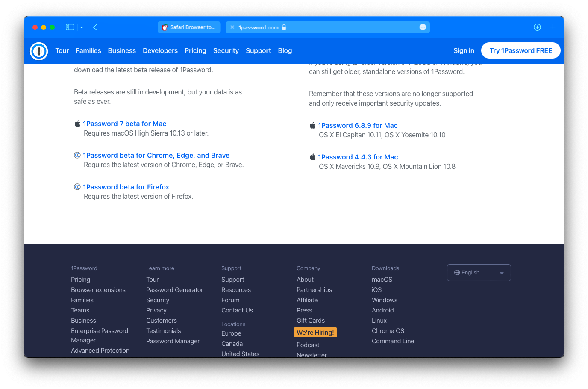Open Press footer link
This screenshot has height=389, width=588.
pos(304,310)
